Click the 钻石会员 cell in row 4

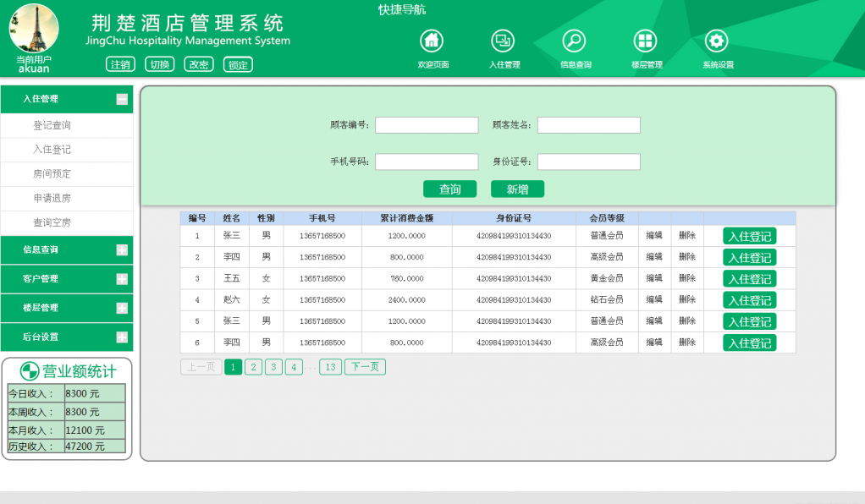(x=608, y=300)
